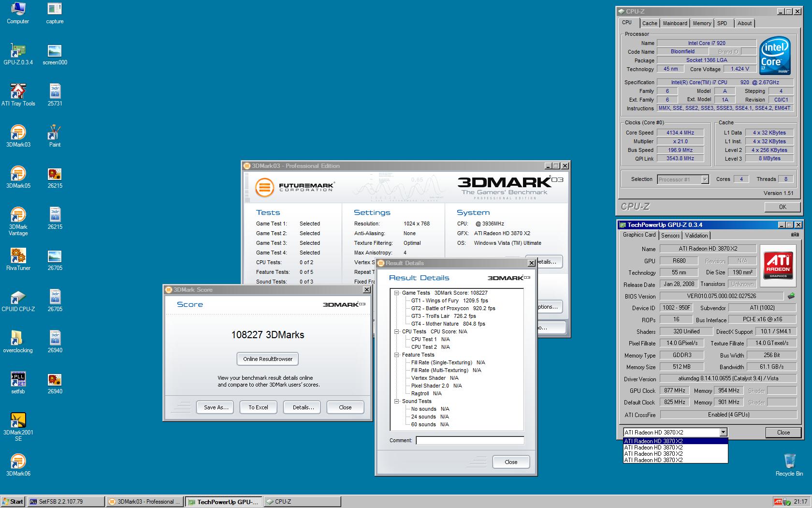The image size is (812, 508).
Task: Open the Computer desktop icon
Action: point(18,13)
